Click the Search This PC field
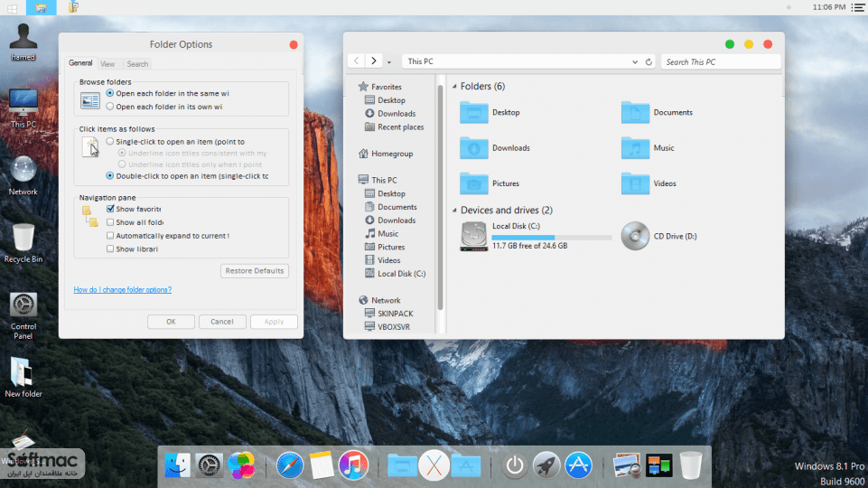The height and width of the screenshot is (488, 868). coord(721,62)
